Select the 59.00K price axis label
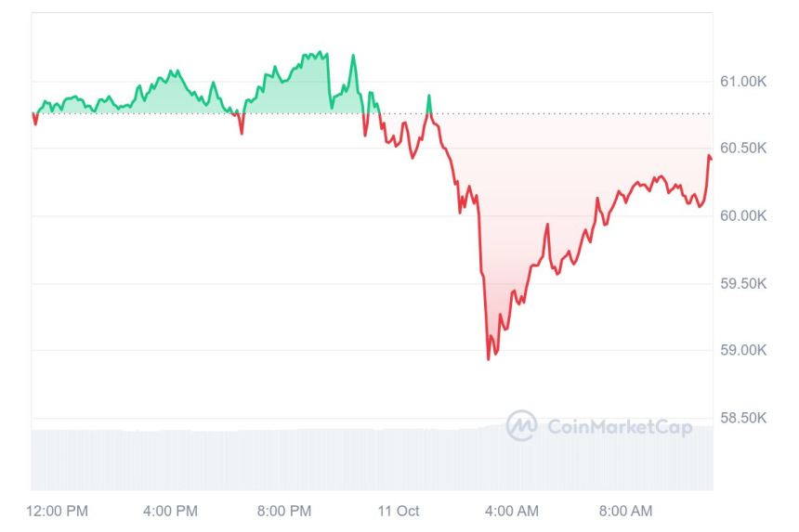This screenshot has width=799, height=532. click(743, 351)
